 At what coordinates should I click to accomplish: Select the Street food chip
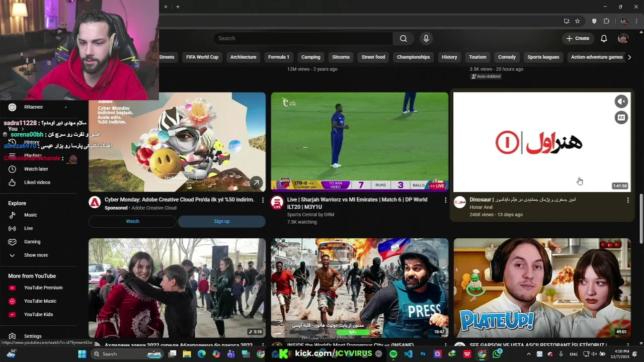coord(373,57)
